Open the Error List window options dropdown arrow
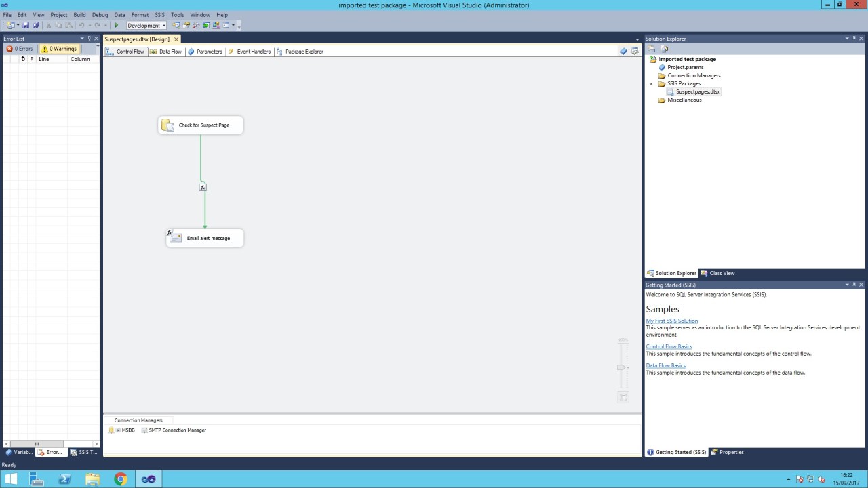The height and width of the screenshot is (488, 868). point(81,39)
